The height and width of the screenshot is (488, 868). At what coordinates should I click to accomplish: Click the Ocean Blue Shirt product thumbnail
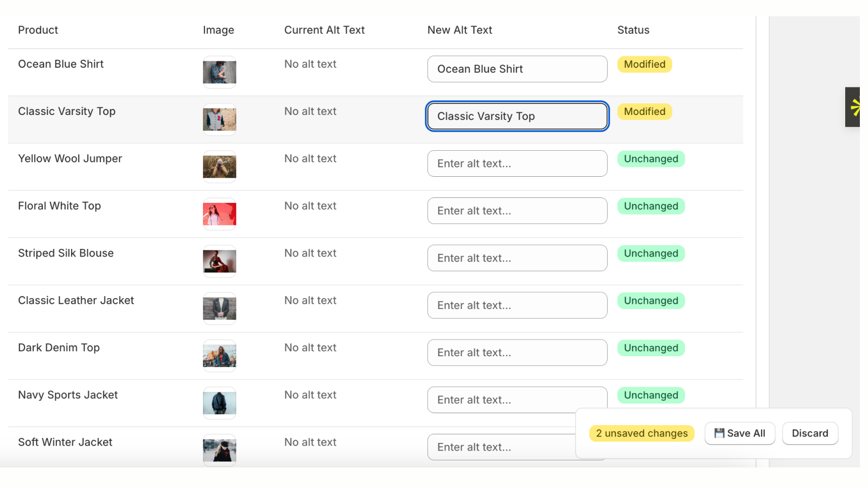pos(220,72)
